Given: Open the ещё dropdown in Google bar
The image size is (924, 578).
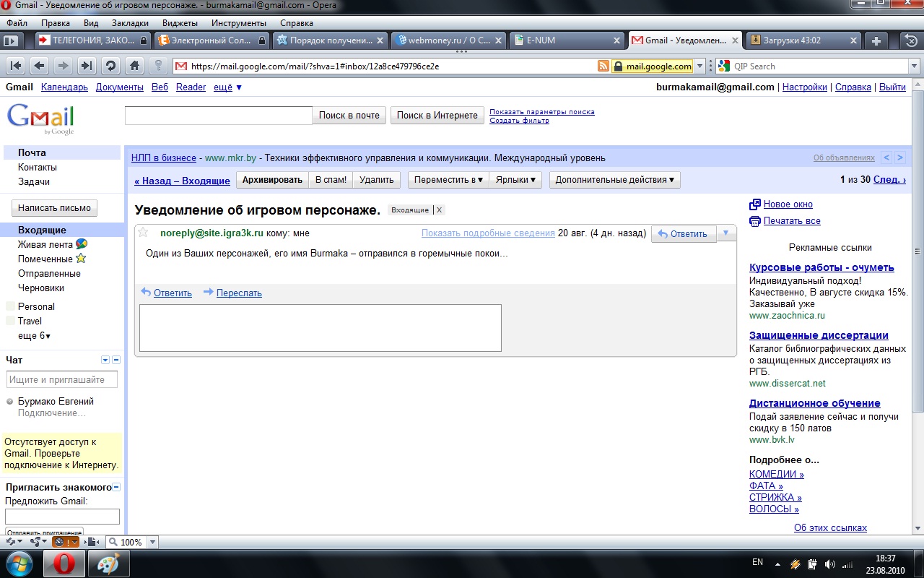Looking at the screenshot, I should [227, 87].
